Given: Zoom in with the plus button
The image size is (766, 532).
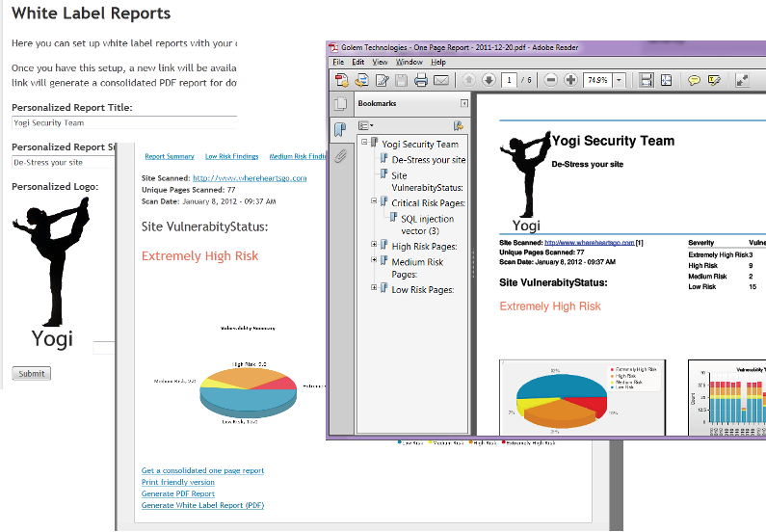Looking at the screenshot, I should (570, 80).
